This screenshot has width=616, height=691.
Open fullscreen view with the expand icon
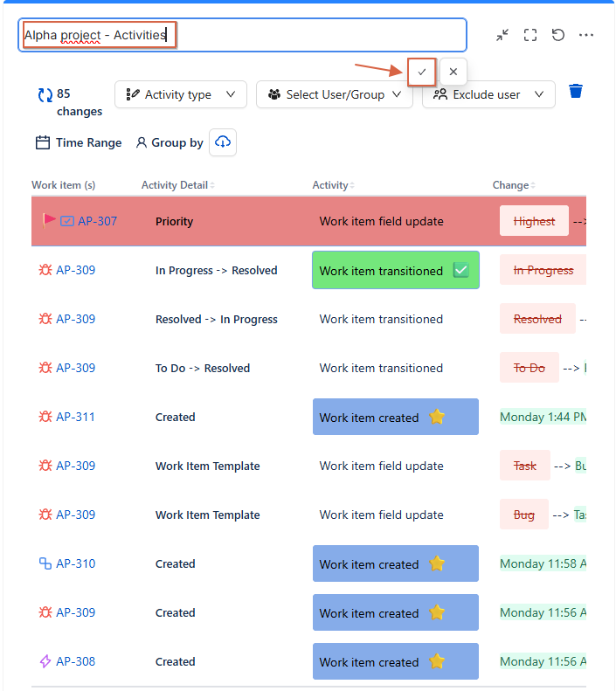tap(530, 35)
